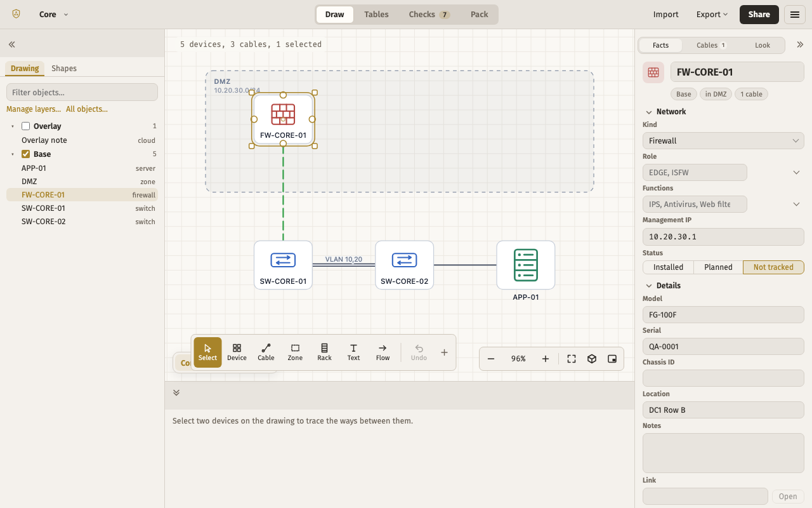Set status to Installed
This screenshot has width=812, height=508.
pos(669,267)
